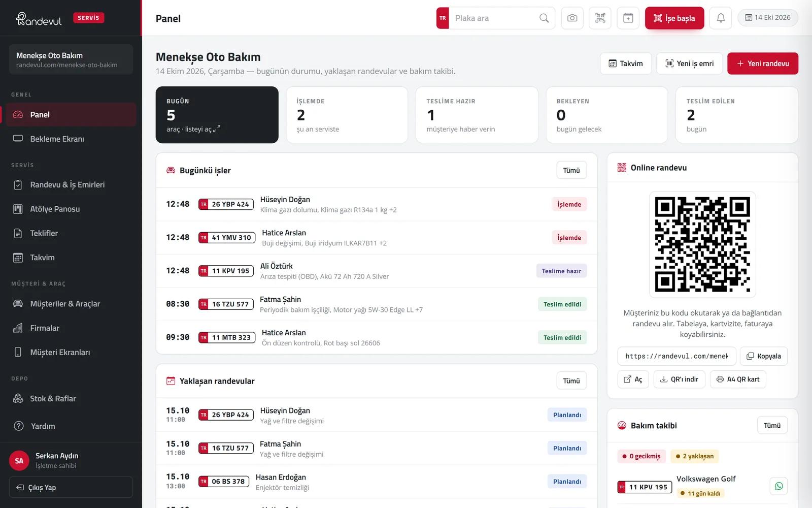This screenshot has height=508, width=812.
Task: Click the online booking QR code image
Action: point(702,244)
